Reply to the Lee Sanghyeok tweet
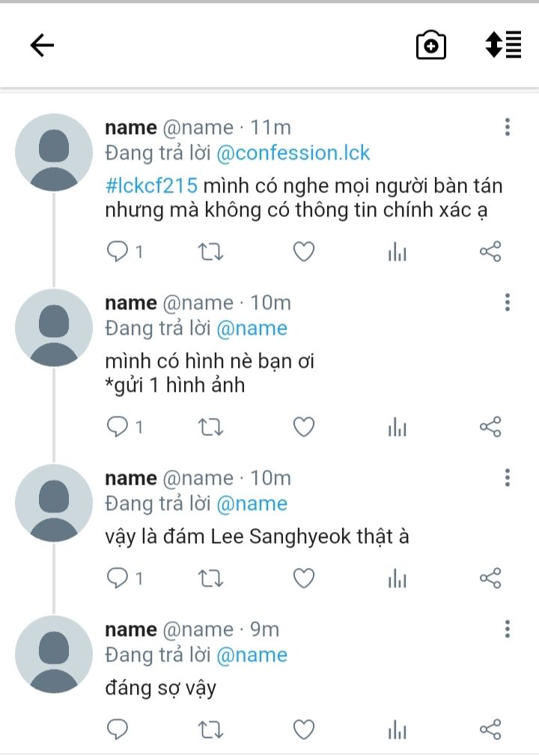 click(x=118, y=578)
